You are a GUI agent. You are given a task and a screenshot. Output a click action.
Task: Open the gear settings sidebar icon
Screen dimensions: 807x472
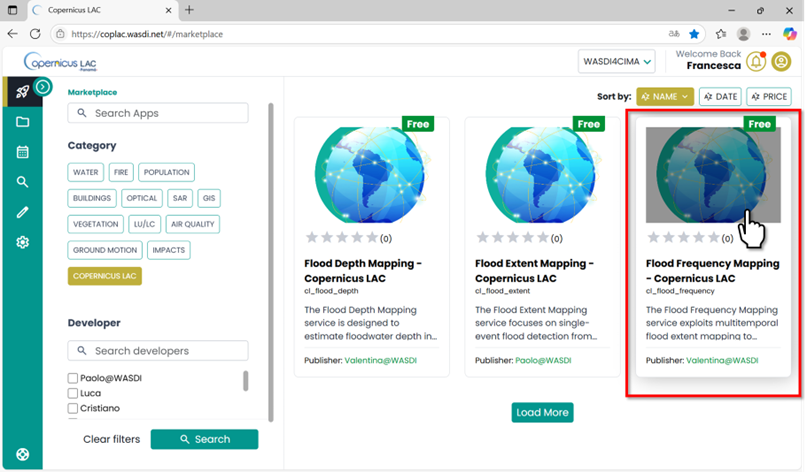(x=22, y=242)
